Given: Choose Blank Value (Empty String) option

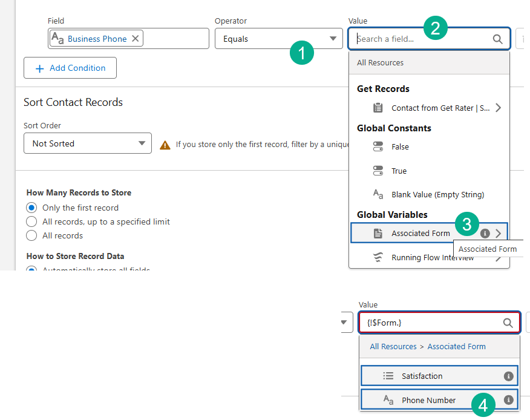Looking at the screenshot, I should (x=437, y=194).
